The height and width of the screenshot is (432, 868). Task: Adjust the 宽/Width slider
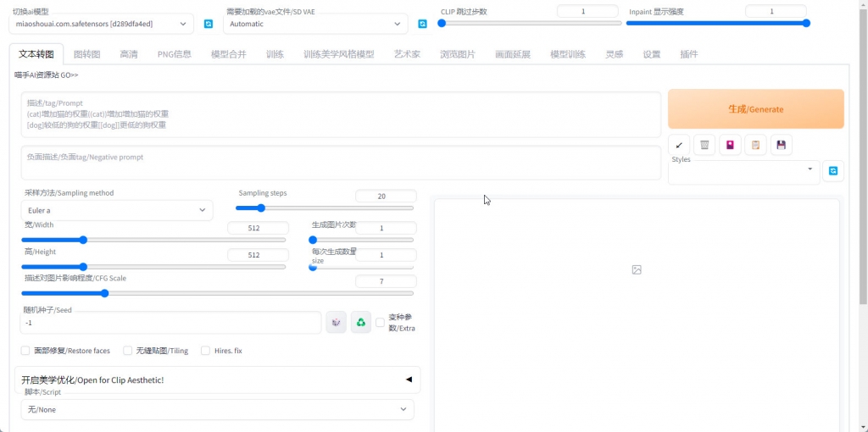(x=153, y=240)
